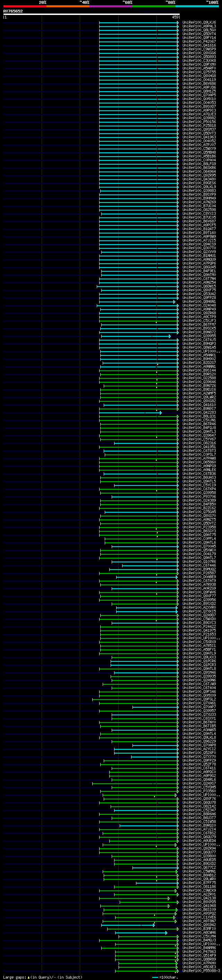Open hit UniRef100_P93706
Screen dimensions: 222x980
pyautogui.click(x=199, y=496)
